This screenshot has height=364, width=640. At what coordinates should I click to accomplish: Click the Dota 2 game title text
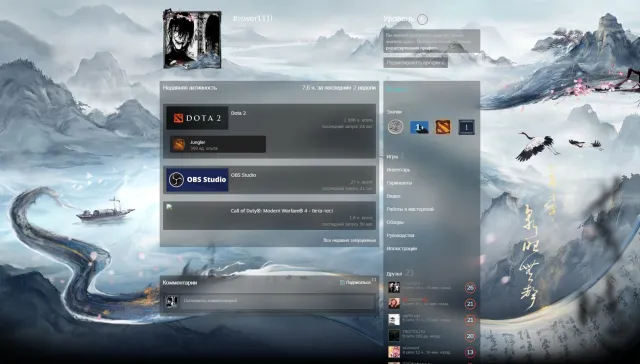pyautogui.click(x=238, y=113)
